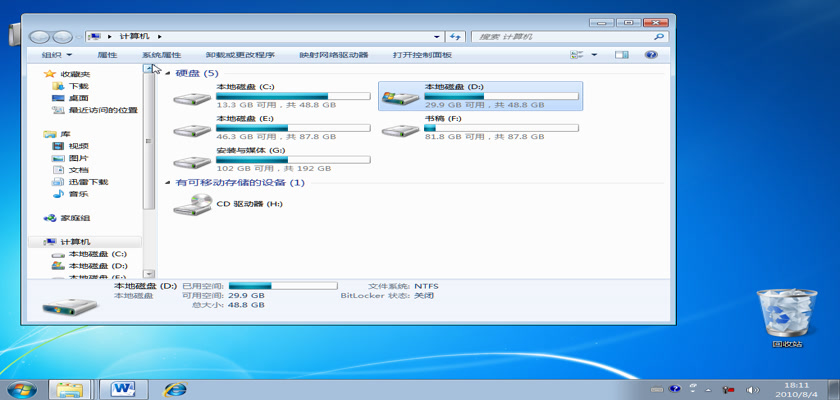
Task: Click 系统属性 in the toolbar
Action: pyautogui.click(x=161, y=55)
